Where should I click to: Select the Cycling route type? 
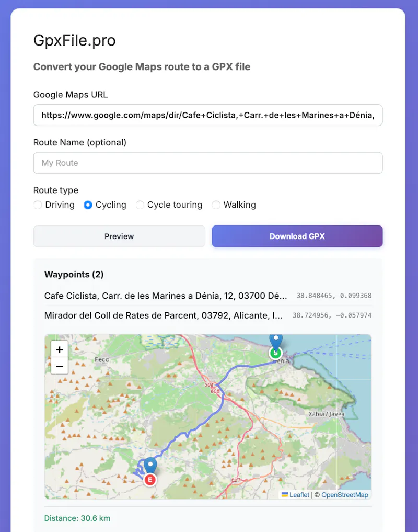(x=88, y=205)
